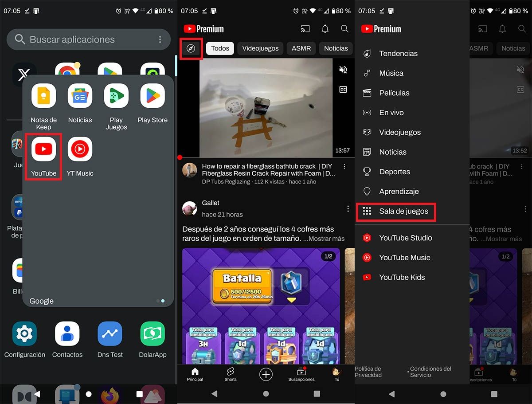The height and width of the screenshot is (404, 532).
Task: Open three-dot menu on the Gallet post
Action: click(348, 208)
